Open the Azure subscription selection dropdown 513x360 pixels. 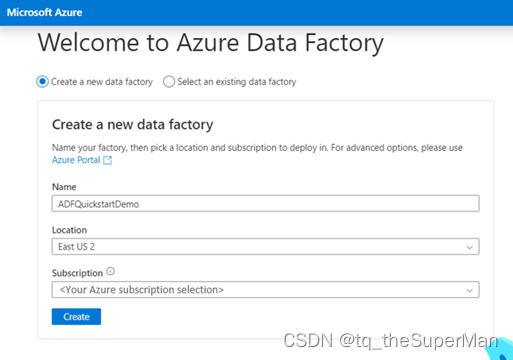coord(265,290)
